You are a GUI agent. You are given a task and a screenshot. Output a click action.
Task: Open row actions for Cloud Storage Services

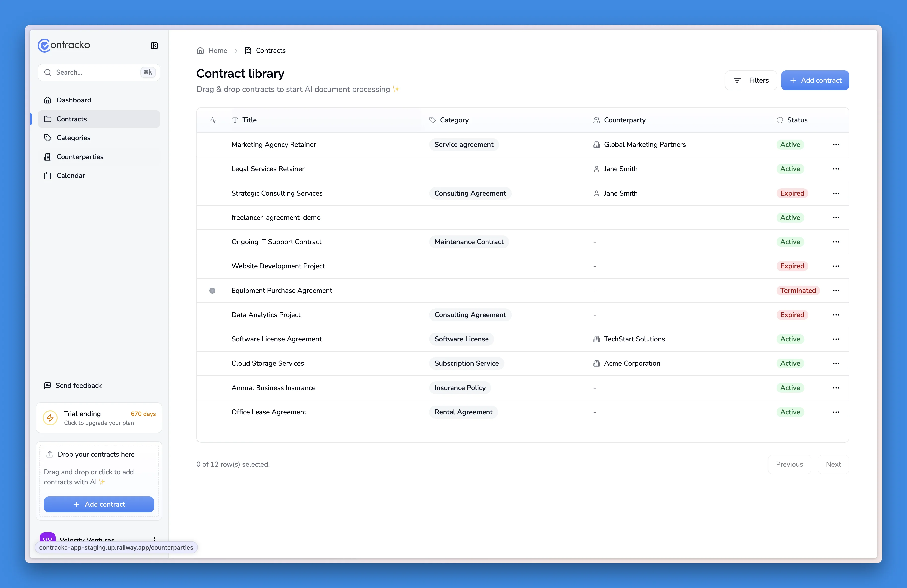[836, 363]
